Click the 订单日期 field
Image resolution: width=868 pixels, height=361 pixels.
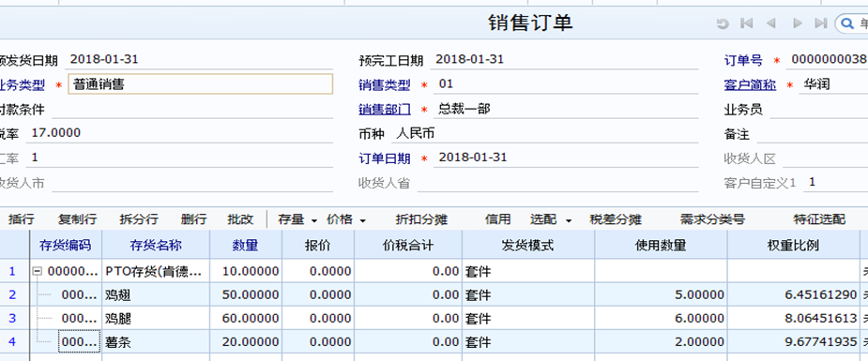(566, 158)
